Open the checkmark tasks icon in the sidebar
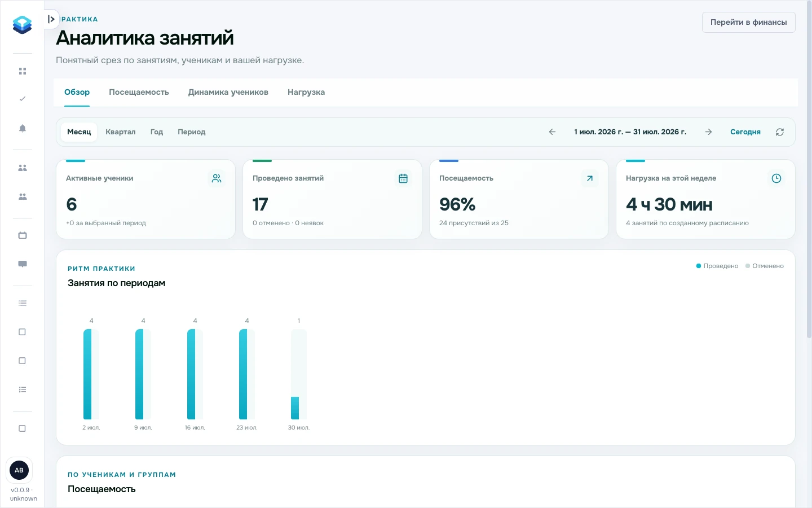This screenshot has height=508, width=812. point(23,99)
